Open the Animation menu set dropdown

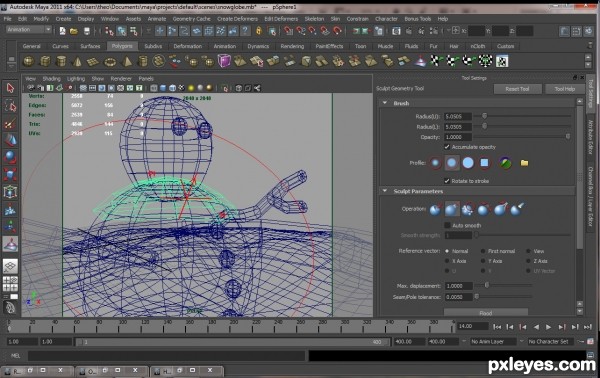pyautogui.click(x=29, y=29)
